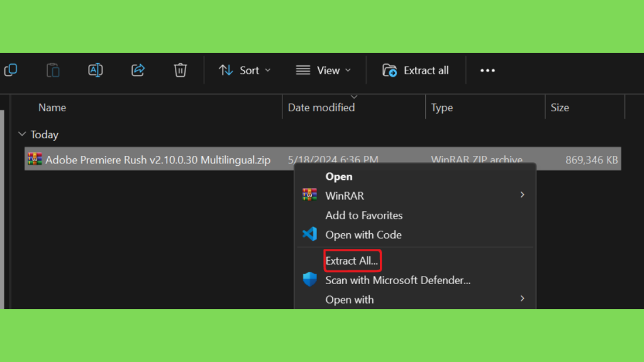The height and width of the screenshot is (362, 644).
Task: Click the WinRAR archive icon beside the zip filename
Action: click(35, 159)
